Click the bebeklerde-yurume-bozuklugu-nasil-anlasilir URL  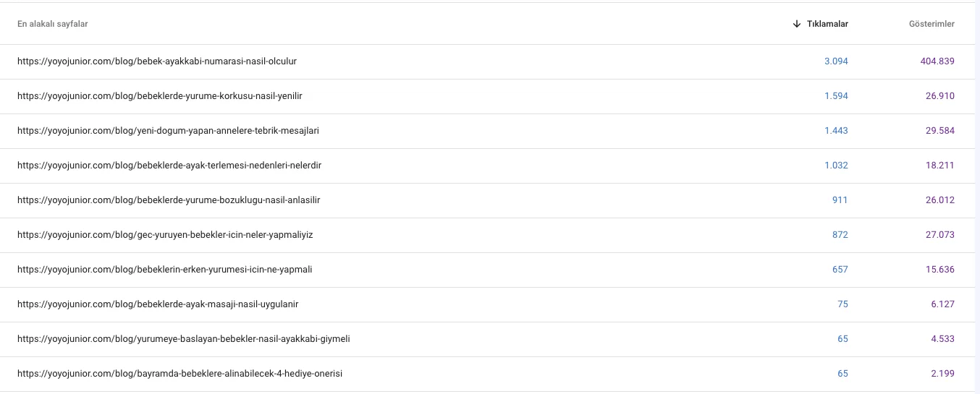click(169, 200)
